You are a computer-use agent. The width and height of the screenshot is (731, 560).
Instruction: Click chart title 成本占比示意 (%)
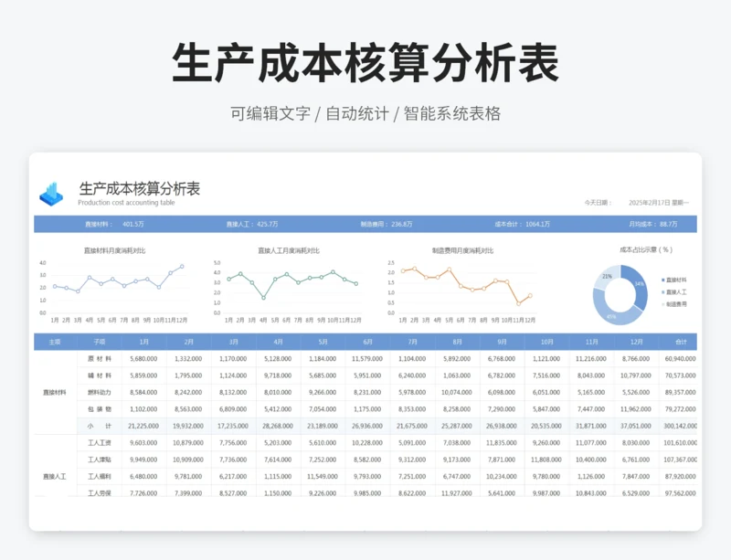click(x=646, y=250)
